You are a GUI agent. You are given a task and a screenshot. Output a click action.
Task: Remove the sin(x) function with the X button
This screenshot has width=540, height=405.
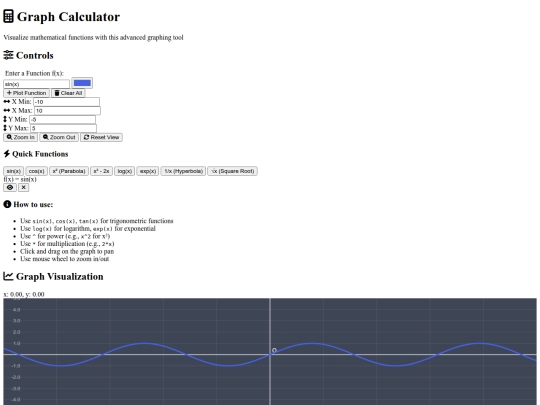[23, 187]
